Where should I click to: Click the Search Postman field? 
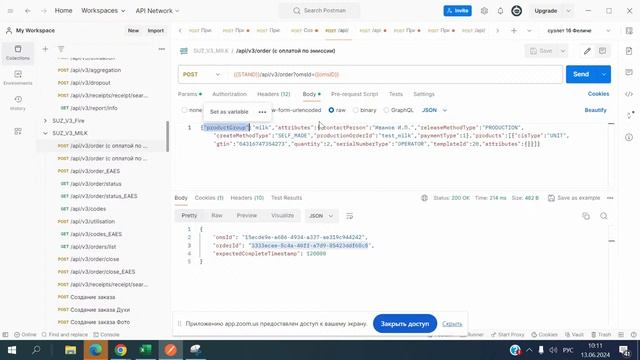[x=320, y=11]
